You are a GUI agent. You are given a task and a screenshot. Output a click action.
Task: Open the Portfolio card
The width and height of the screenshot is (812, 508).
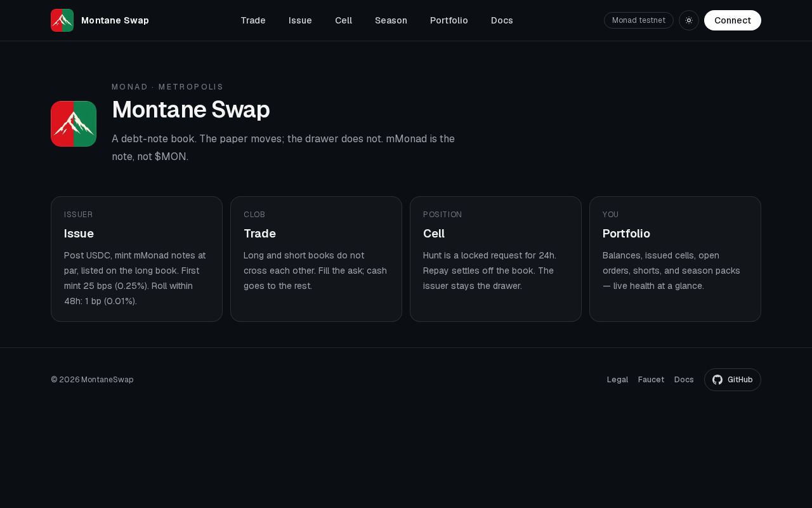(675, 259)
